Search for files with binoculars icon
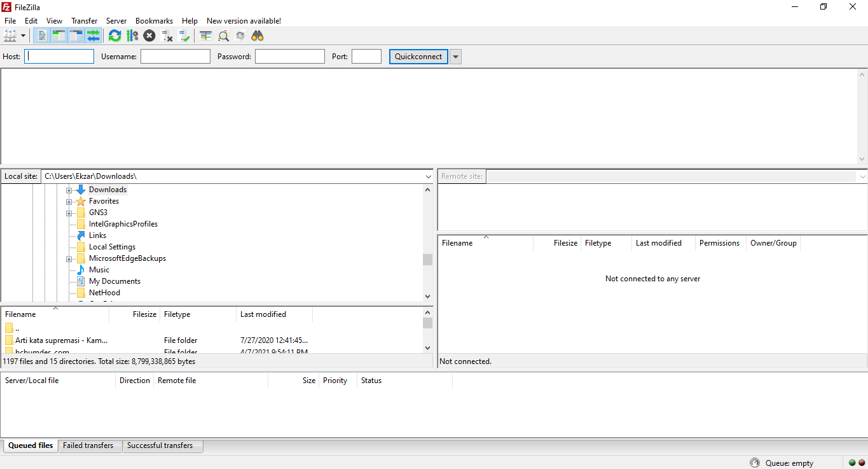This screenshot has width=868, height=469. (x=258, y=36)
